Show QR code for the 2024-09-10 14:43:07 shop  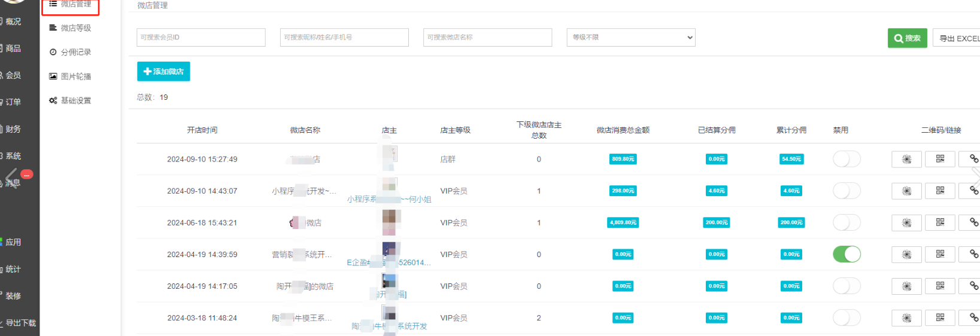point(940,191)
